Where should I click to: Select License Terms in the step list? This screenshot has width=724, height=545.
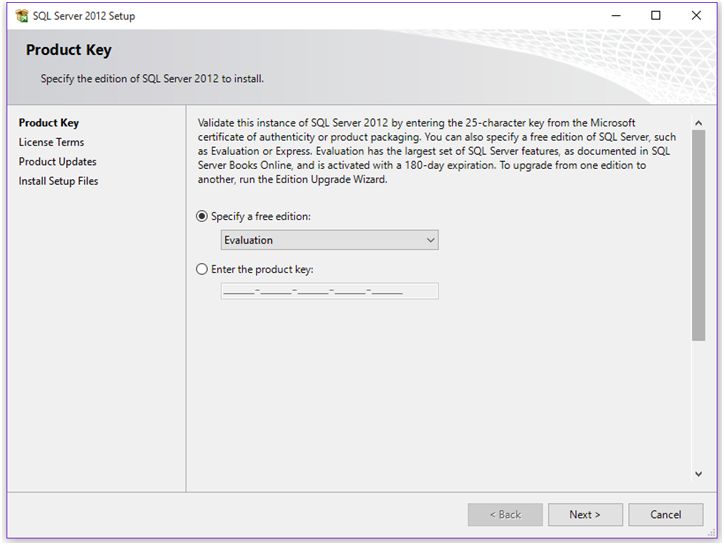[x=51, y=142]
